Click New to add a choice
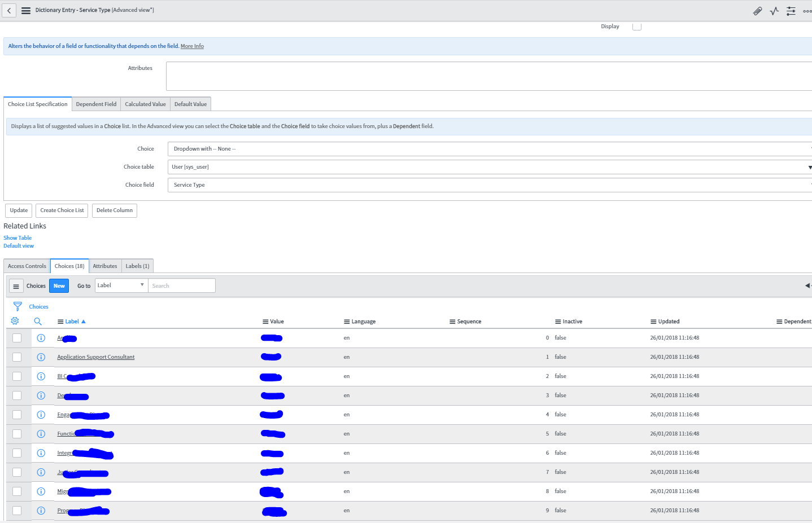 [59, 286]
